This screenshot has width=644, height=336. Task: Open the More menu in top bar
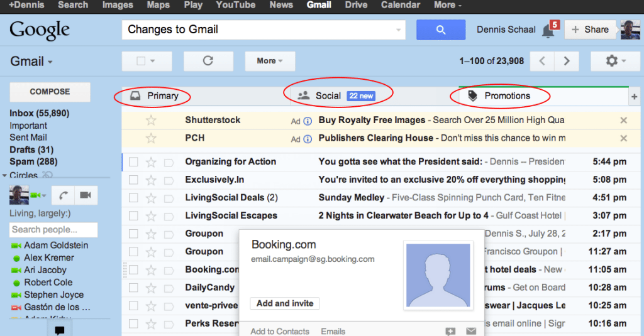(448, 5)
